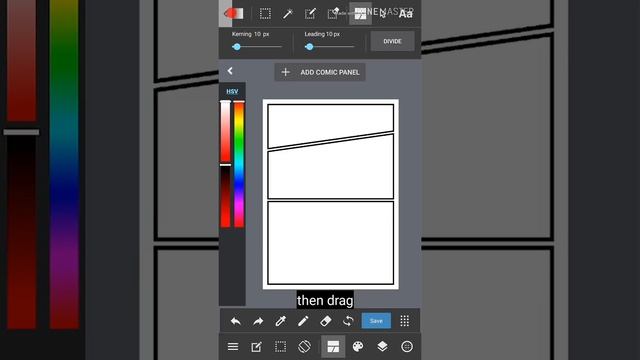Click the rainbow hue bar
The height and width of the screenshot is (360, 640).
tap(239, 164)
